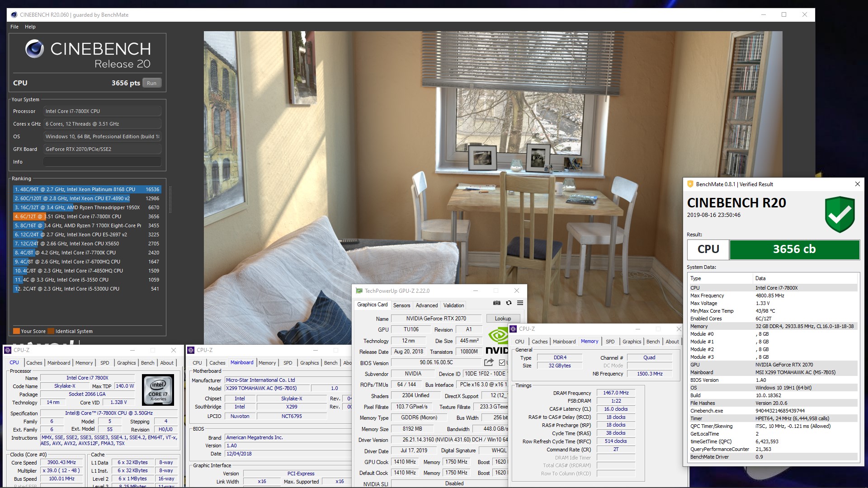Click the app icon of the CPU-Z Mainboard window

click(x=191, y=350)
